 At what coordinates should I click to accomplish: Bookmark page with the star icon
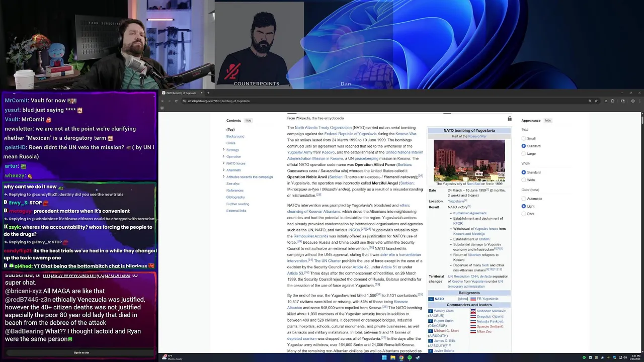click(596, 101)
